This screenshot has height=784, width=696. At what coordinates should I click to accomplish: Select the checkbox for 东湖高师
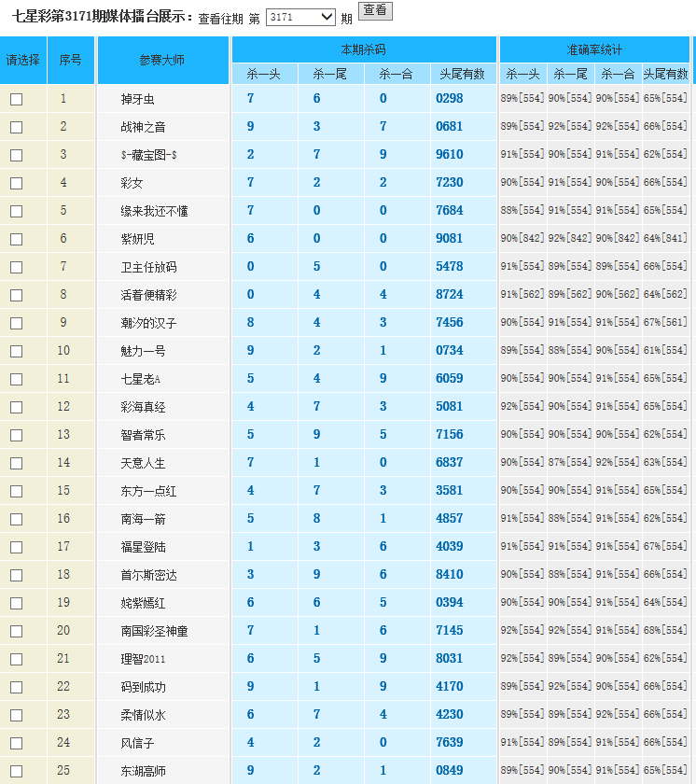tap(16, 771)
